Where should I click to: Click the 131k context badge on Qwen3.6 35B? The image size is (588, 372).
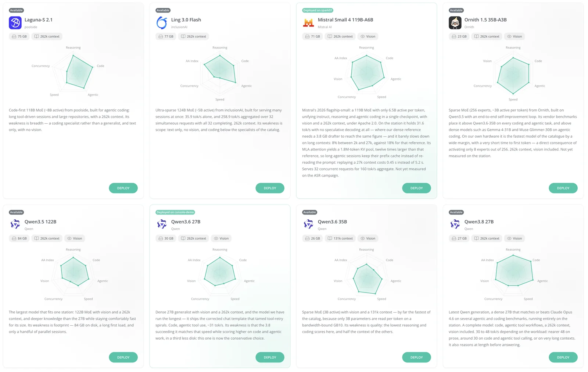340,238
